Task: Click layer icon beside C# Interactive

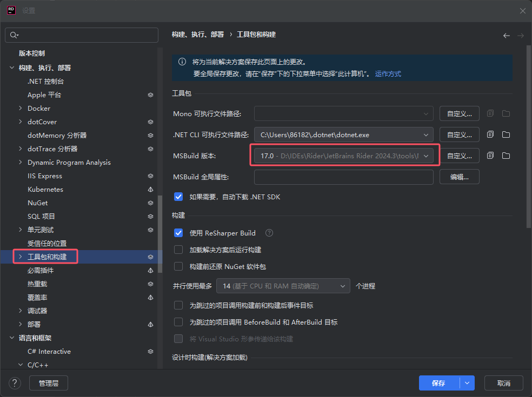Action: tap(150, 352)
